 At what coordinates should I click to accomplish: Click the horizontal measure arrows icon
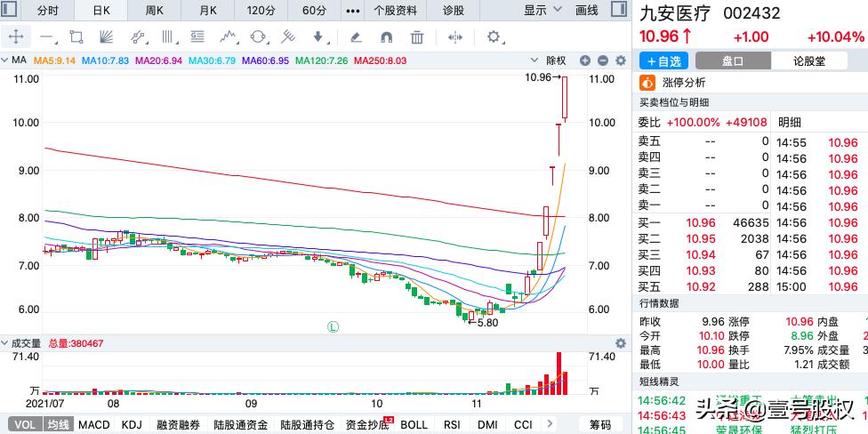coord(455,37)
